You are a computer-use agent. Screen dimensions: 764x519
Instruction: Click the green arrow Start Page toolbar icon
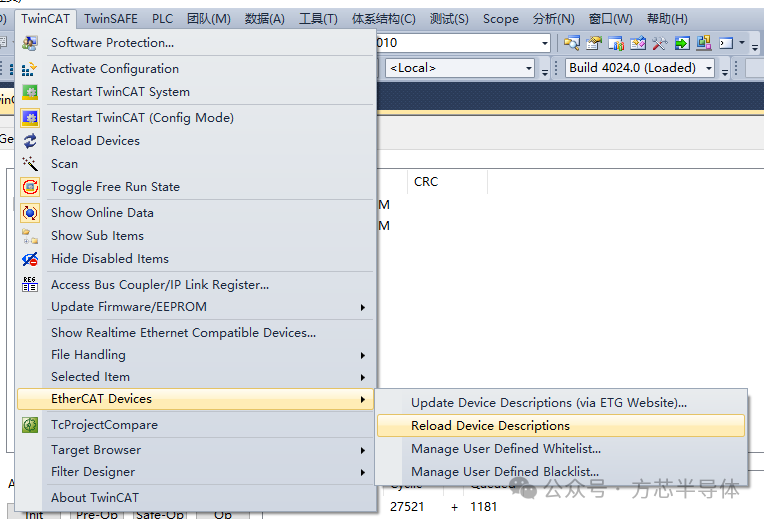682,43
